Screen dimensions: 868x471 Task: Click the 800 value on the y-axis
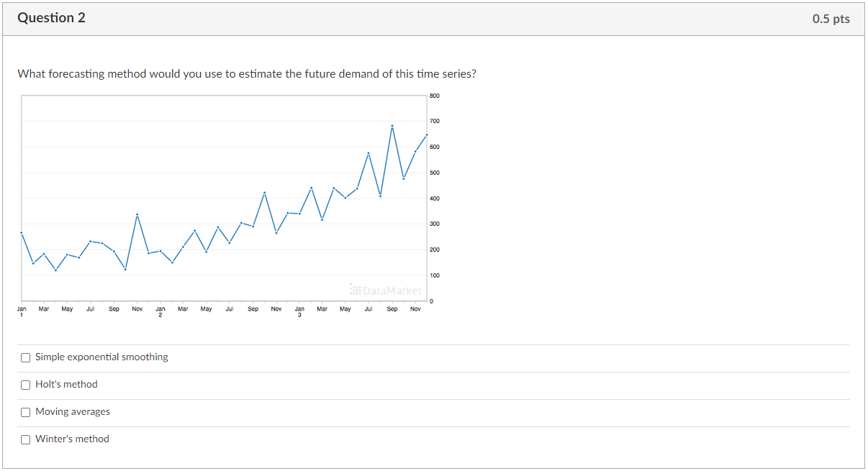(x=435, y=95)
